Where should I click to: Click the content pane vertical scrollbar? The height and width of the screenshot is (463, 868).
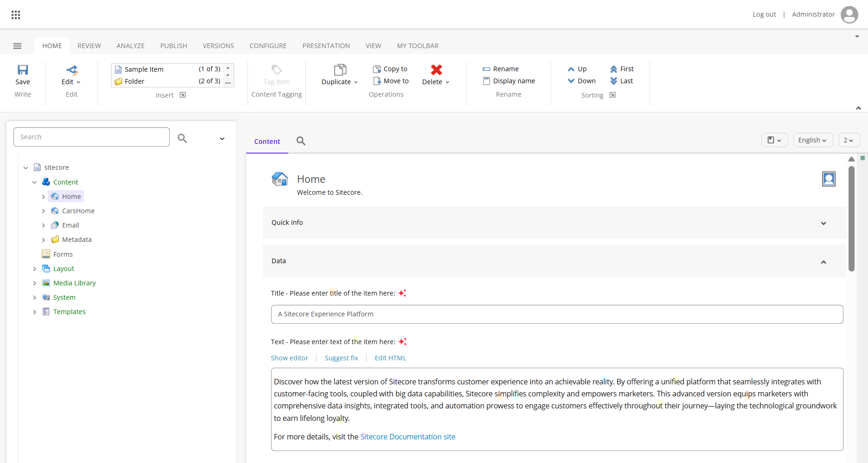851,218
